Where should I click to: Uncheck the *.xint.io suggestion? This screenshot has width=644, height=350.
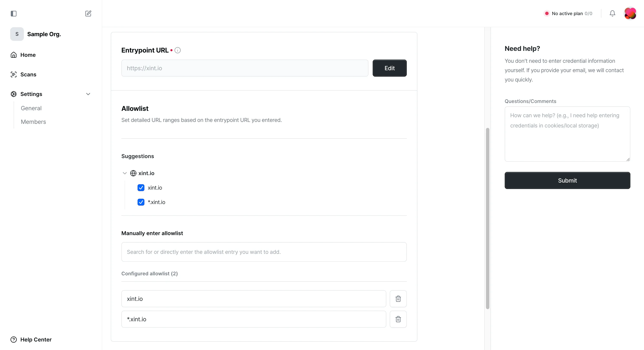tap(141, 202)
